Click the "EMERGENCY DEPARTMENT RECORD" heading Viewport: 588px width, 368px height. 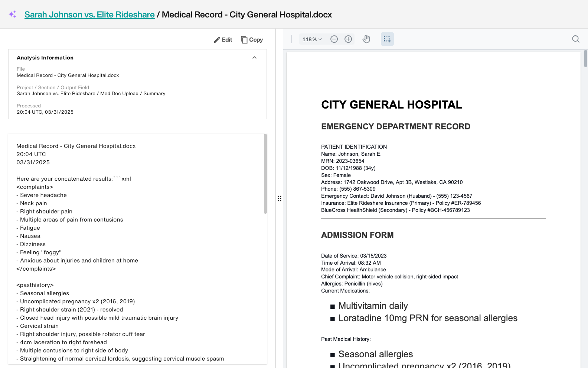(396, 126)
